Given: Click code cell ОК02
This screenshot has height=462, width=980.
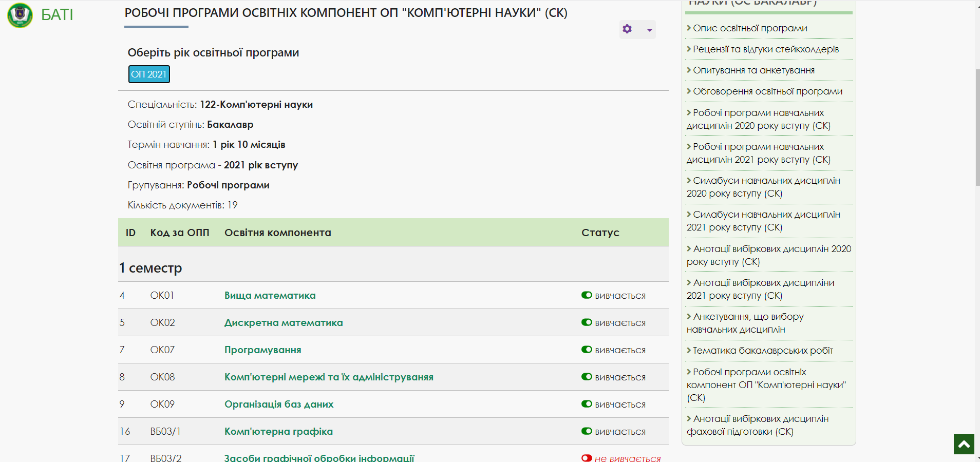Looking at the screenshot, I should [x=163, y=322].
